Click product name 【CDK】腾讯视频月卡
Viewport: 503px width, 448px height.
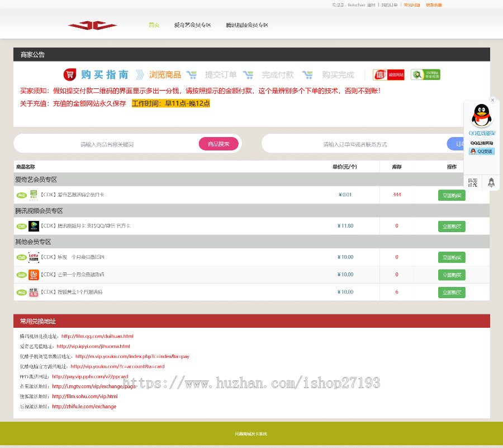pos(86,226)
